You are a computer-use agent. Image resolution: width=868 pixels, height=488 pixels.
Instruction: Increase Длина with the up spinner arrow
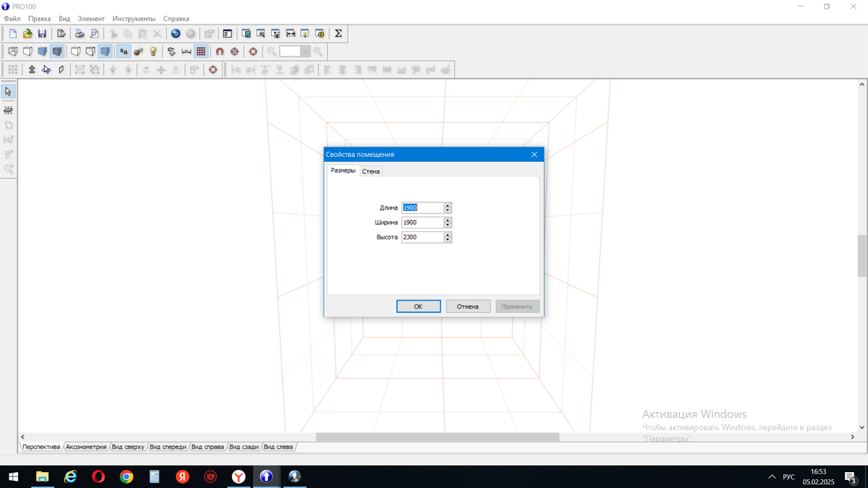tap(448, 205)
